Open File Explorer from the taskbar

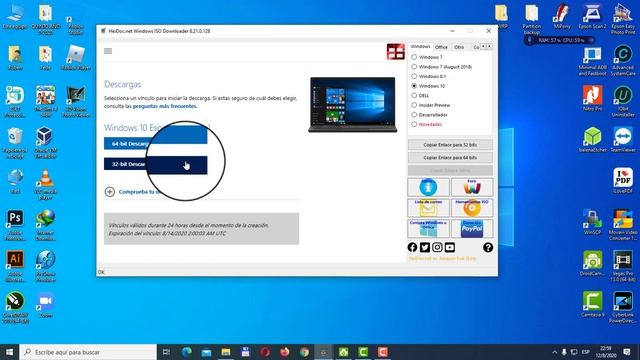226,352
